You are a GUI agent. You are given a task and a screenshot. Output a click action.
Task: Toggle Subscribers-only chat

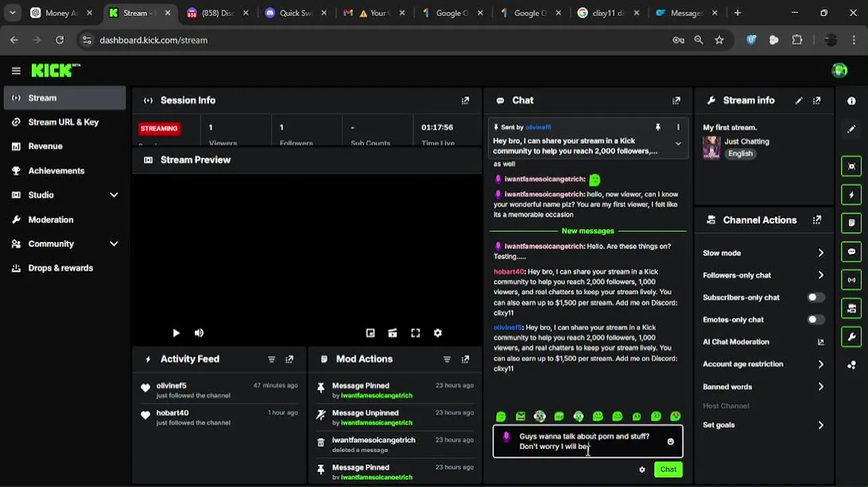coord(816,298)
